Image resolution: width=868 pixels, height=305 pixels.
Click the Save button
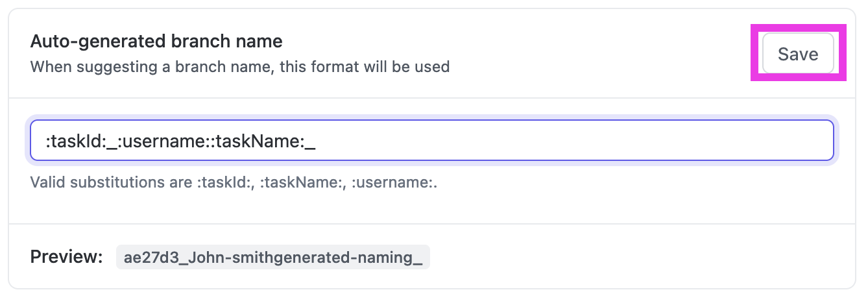797,54
